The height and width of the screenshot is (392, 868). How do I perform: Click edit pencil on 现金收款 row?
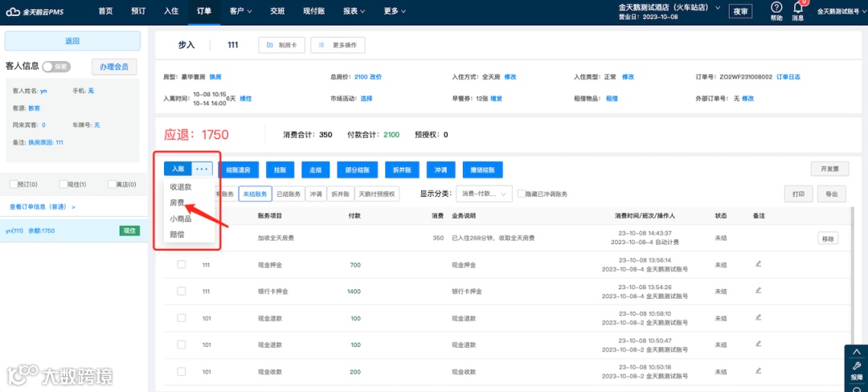(x=759, y=371)
